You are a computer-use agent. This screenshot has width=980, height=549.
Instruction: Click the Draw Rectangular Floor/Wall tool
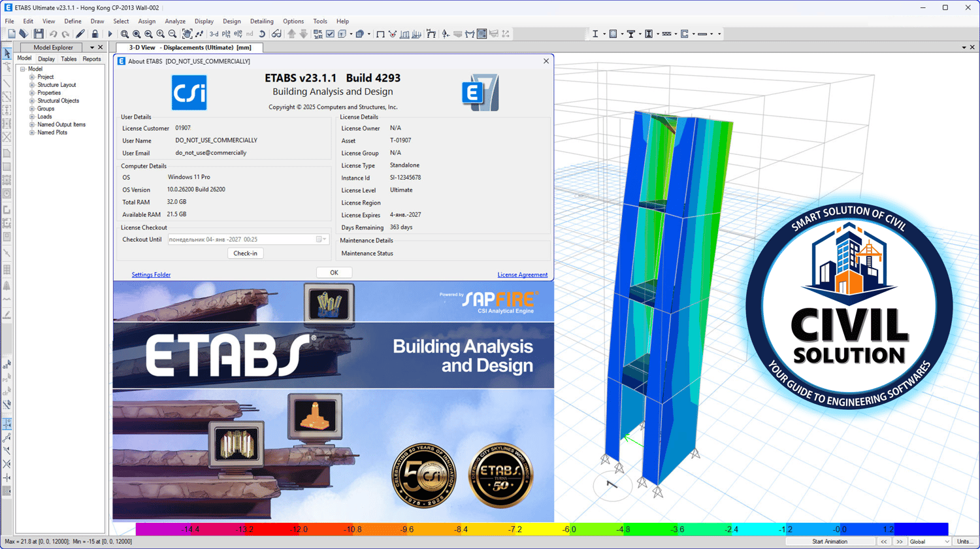pyautogui.click(x=7, y=166)
